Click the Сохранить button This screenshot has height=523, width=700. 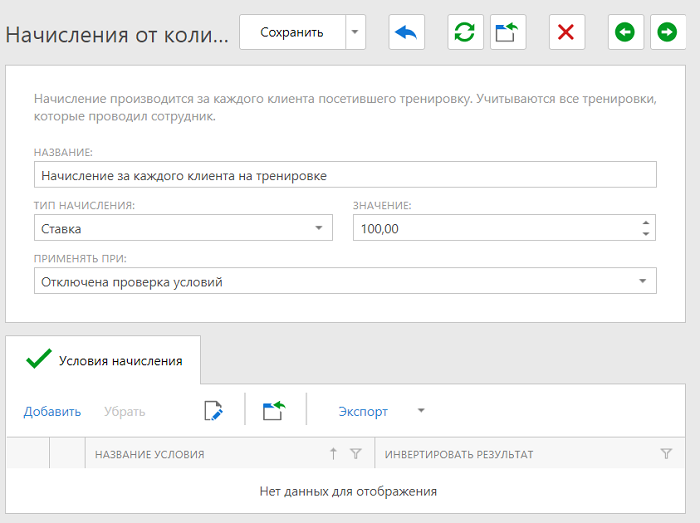[x=292, y=32]
